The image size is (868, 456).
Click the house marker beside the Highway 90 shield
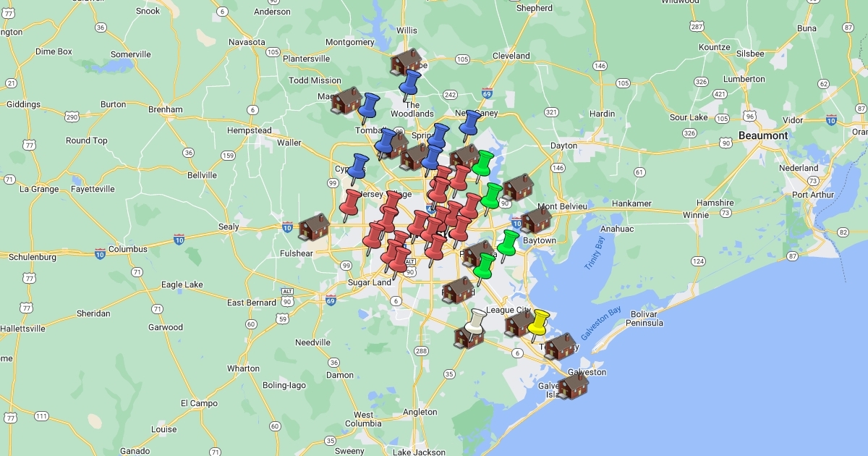(518, 187)
